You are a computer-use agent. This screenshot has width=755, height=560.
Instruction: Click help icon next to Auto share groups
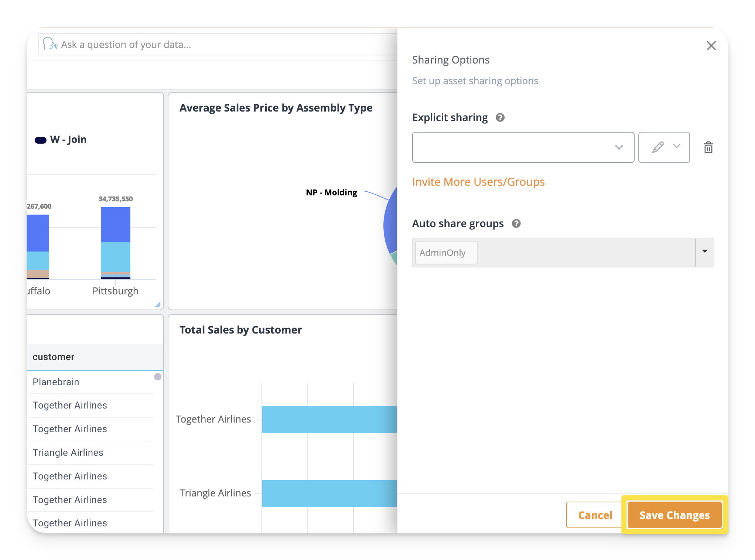click(x=516, y=223)
